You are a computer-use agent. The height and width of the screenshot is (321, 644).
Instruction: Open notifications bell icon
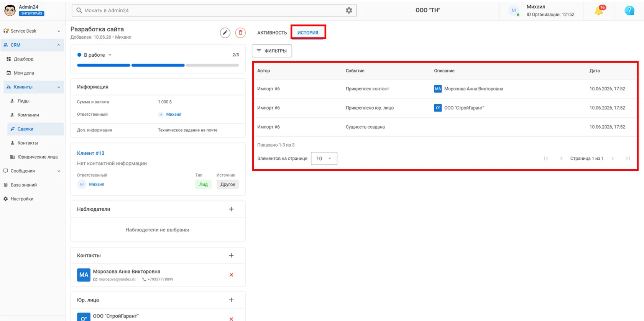pos(599,11)
